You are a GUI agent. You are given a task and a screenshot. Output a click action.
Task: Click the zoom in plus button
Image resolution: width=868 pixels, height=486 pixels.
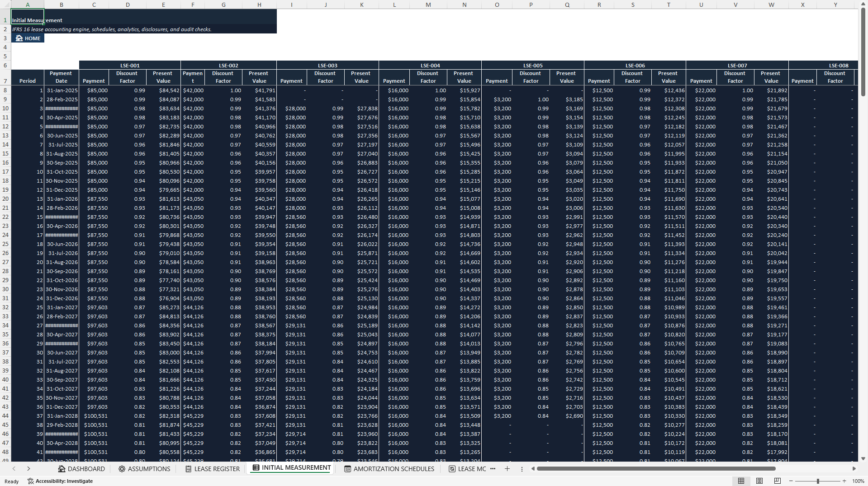844,481
